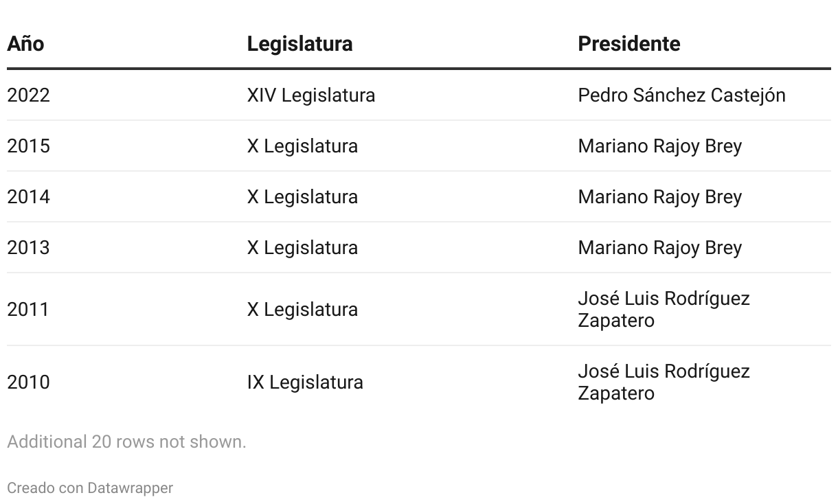Click X Legislatura in 2014 row
The image size is (838, 504).
pyautogui.click(x=302, y=196)
